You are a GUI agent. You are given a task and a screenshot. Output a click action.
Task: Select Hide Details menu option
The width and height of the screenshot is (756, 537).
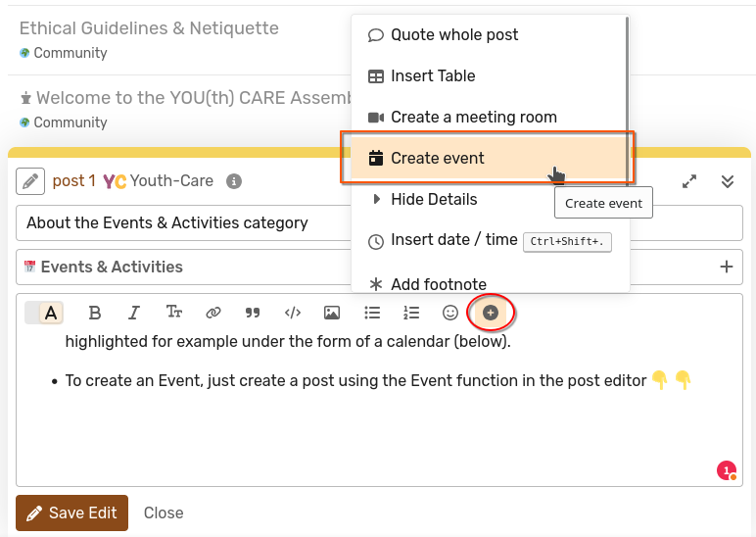pos(434,199)
